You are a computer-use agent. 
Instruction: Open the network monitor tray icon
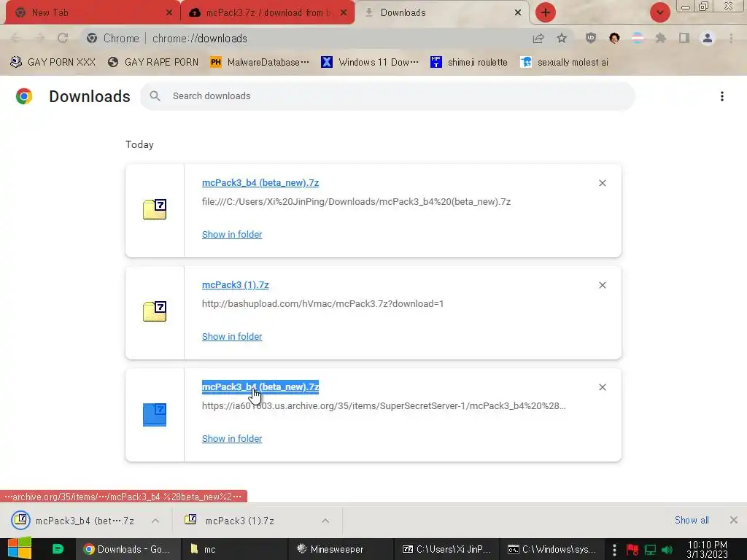tap(650, 550)
